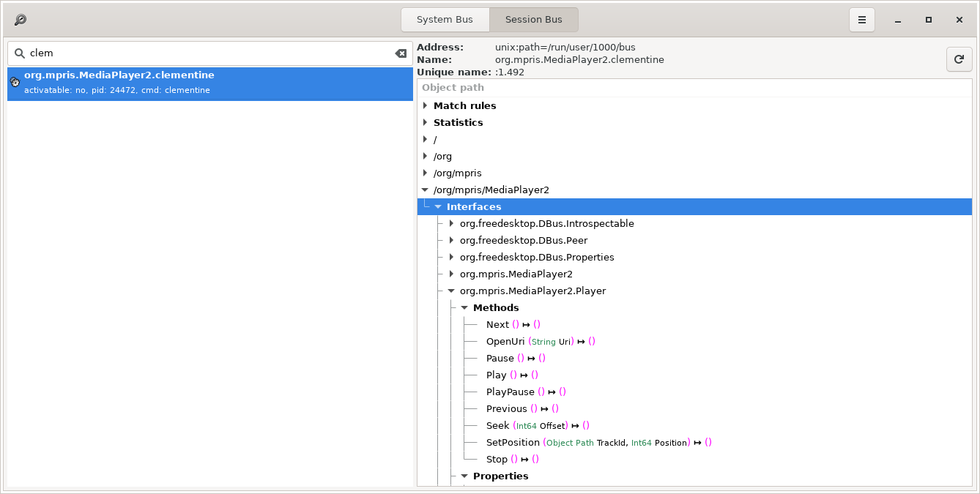Select the Seek method
The height and width of the screenshot is (494, 980).
(538, 426)
